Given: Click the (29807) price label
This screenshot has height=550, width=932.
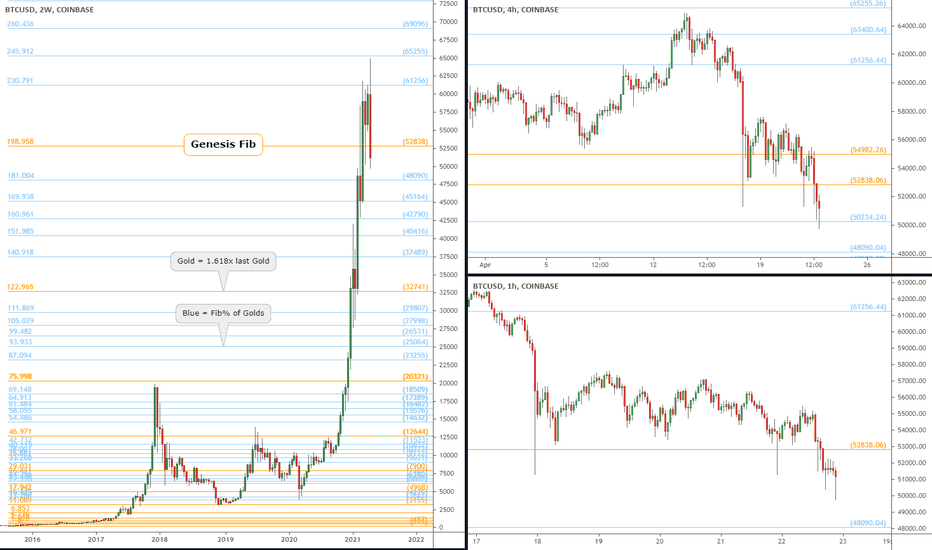Looking at the screenshot, I should 415,307.
